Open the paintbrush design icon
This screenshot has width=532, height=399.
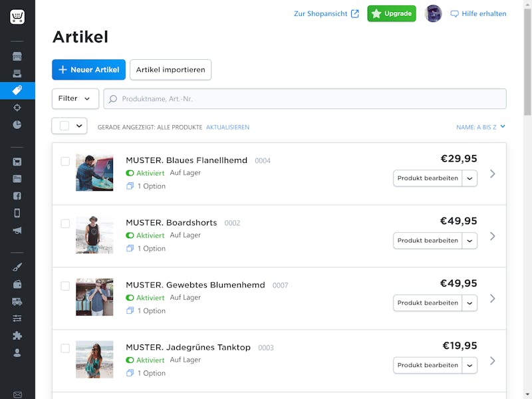[x=17, y=267]
